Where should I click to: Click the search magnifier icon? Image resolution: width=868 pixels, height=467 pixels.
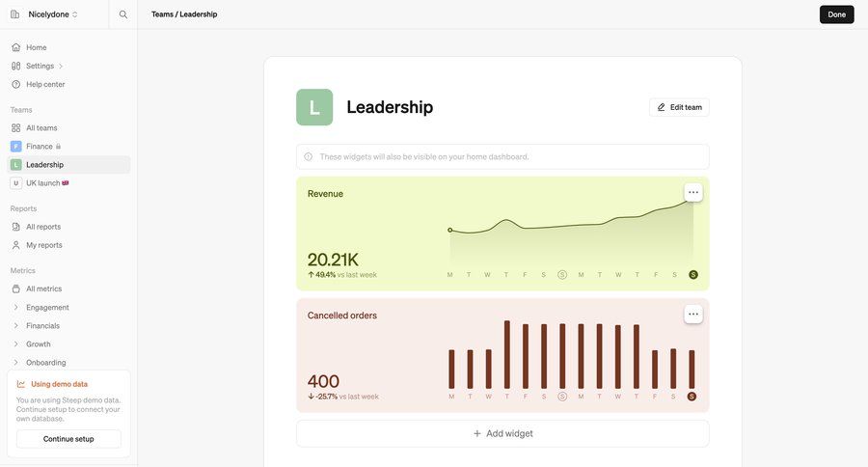(x=123, y=14)
